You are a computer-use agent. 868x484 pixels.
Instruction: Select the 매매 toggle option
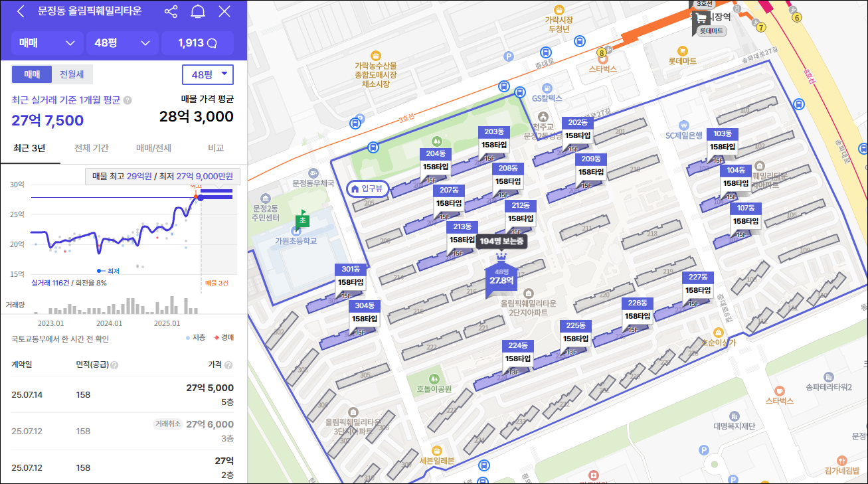click(32, 74)
